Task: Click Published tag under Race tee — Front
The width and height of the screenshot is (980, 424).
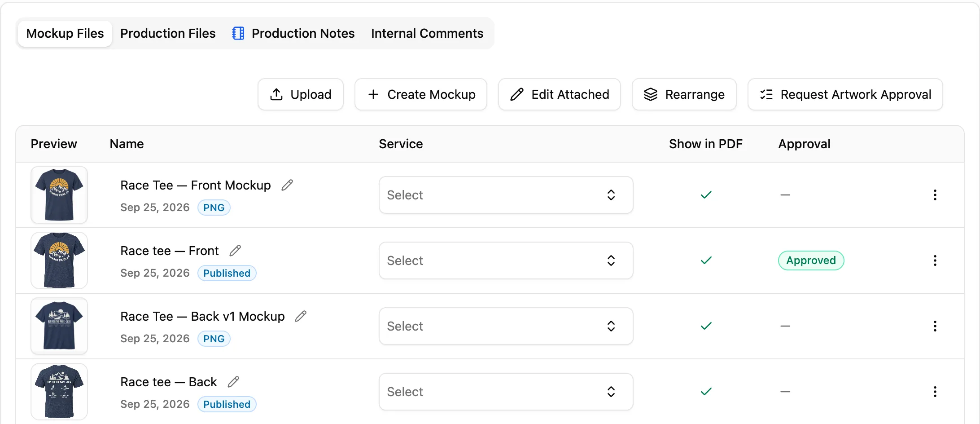Action: tap(227, 273)
